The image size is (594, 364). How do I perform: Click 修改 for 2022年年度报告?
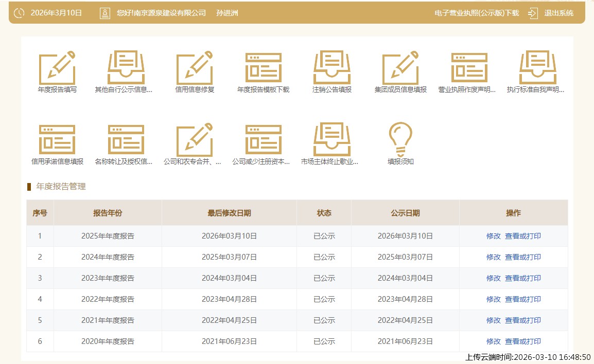point(493,299)
